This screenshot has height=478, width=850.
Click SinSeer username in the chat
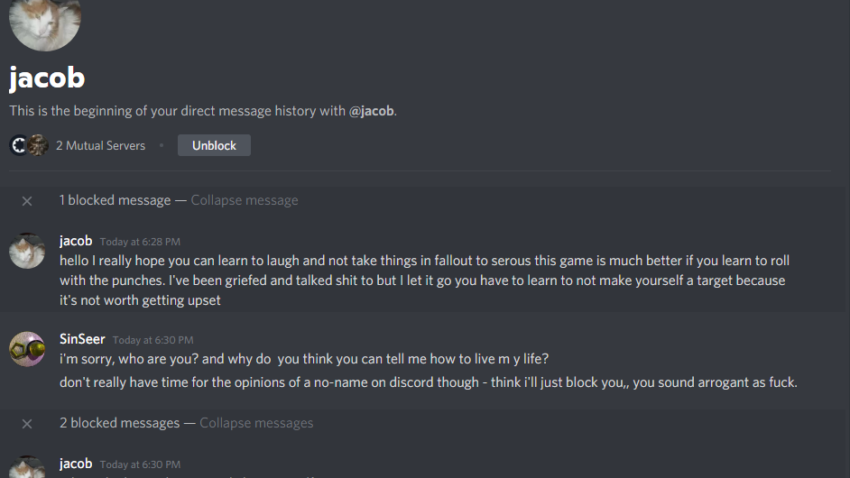pyautogui.click(x=82, y=339)
